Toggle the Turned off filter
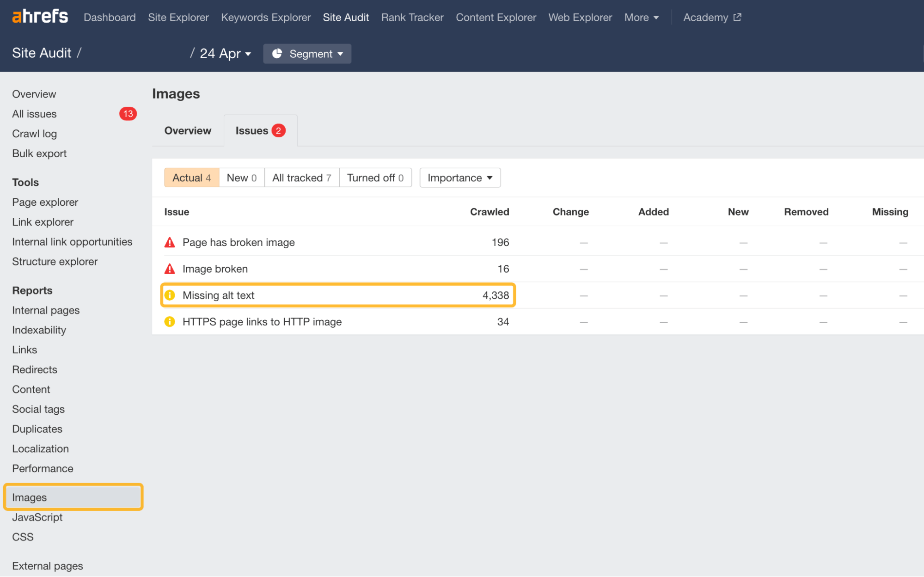 (375, 178)
